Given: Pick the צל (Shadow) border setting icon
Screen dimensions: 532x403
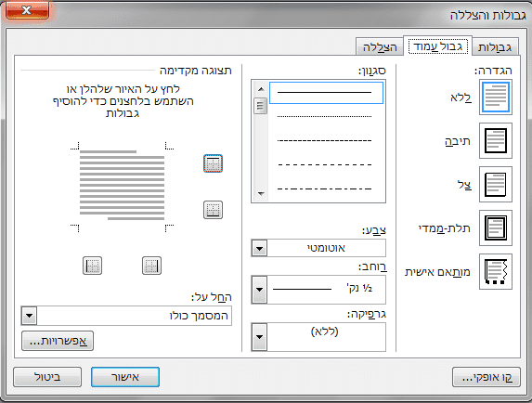Looking at the screenshot, I should [x=496, y=184].
